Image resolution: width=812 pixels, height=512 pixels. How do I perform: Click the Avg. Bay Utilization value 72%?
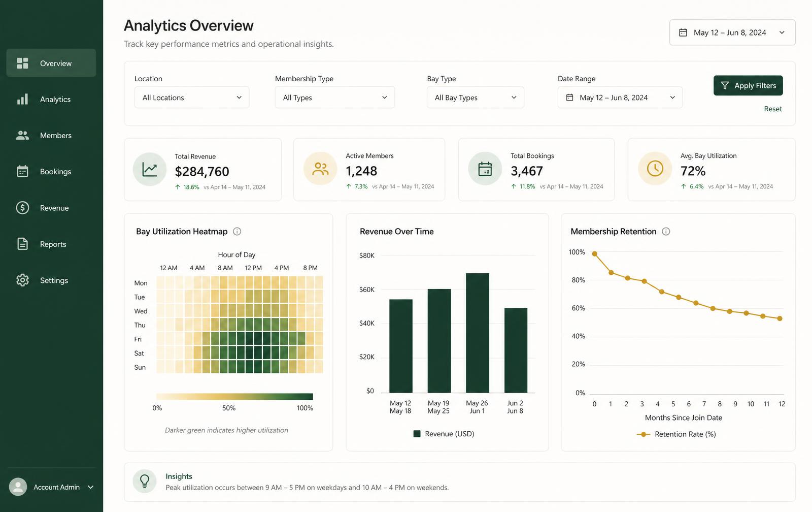(693, 171)
